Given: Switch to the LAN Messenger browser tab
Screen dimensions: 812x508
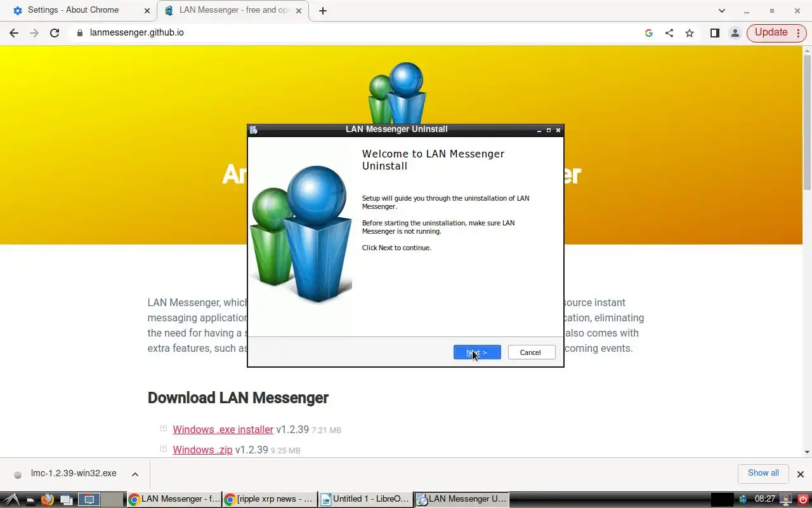Looking at the screenshot, I should pos(235,10).
